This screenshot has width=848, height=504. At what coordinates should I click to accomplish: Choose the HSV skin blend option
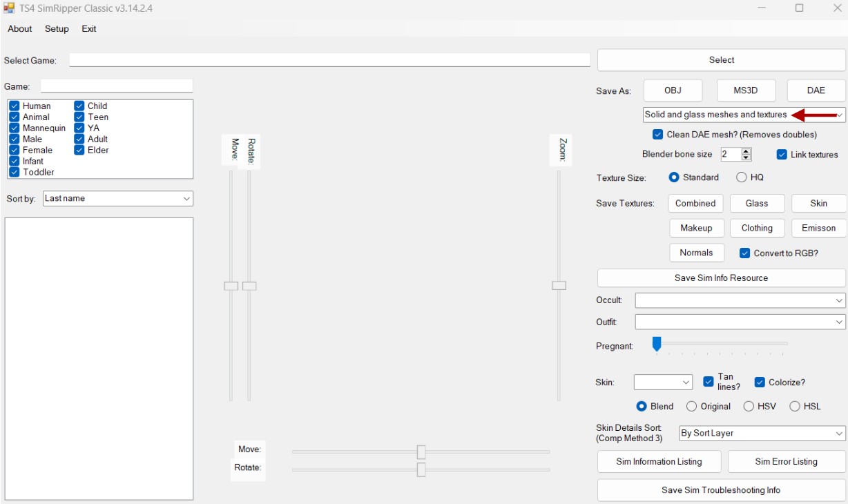point(749,407)
